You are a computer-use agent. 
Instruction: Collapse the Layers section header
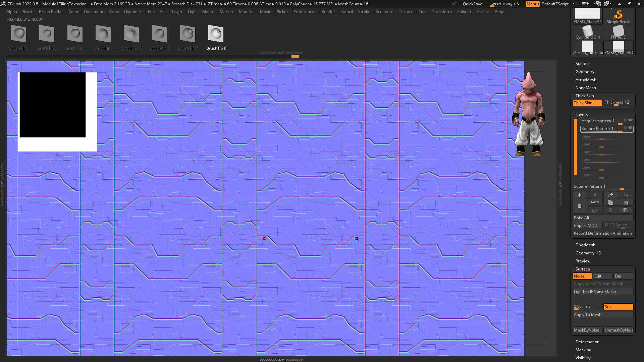(x=582, y=115)
